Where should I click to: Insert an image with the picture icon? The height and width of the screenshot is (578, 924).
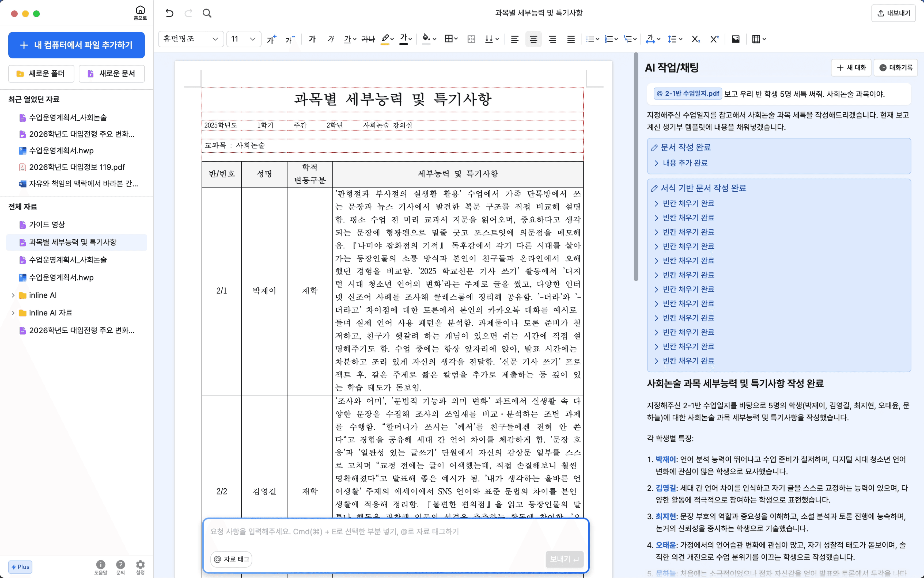736,39
